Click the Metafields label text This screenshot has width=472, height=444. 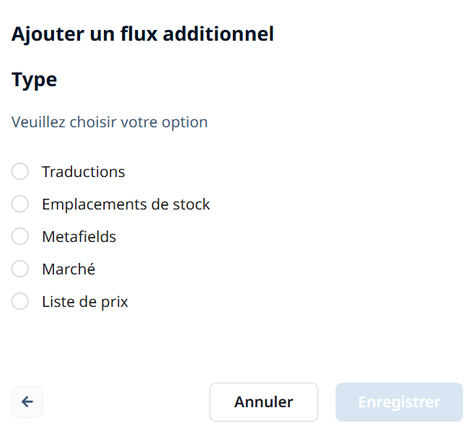coord(79,237)
